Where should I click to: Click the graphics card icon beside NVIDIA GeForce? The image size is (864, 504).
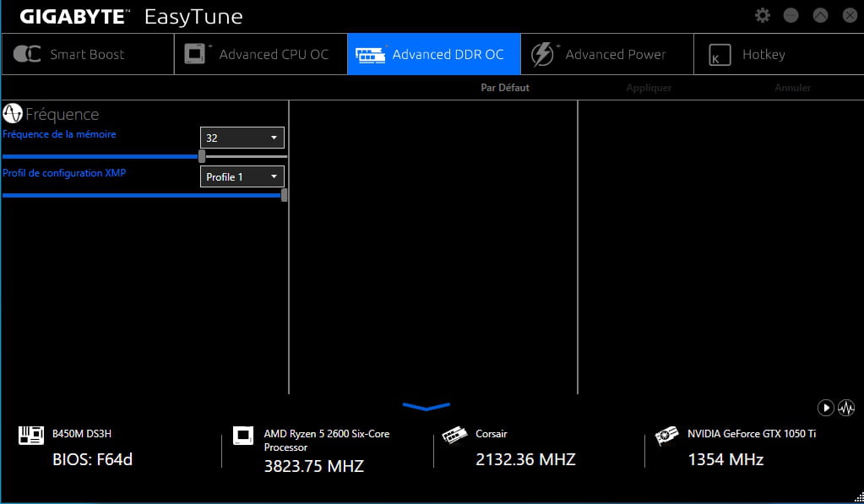point(666,436)
